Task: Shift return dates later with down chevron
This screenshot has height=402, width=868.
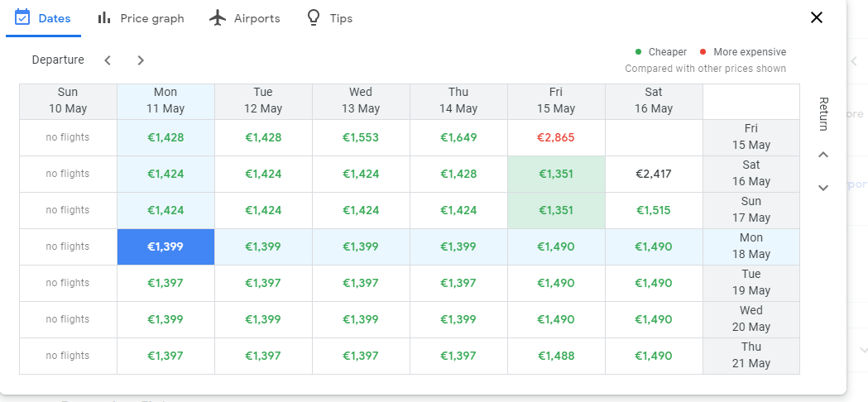Action: (823, 188)
